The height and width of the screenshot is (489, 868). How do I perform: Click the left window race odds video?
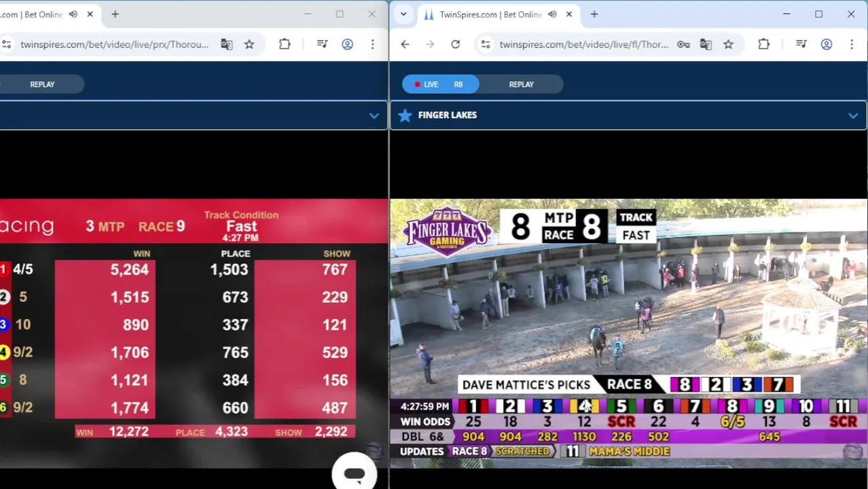pyautogui.click(x=194, y=333)
